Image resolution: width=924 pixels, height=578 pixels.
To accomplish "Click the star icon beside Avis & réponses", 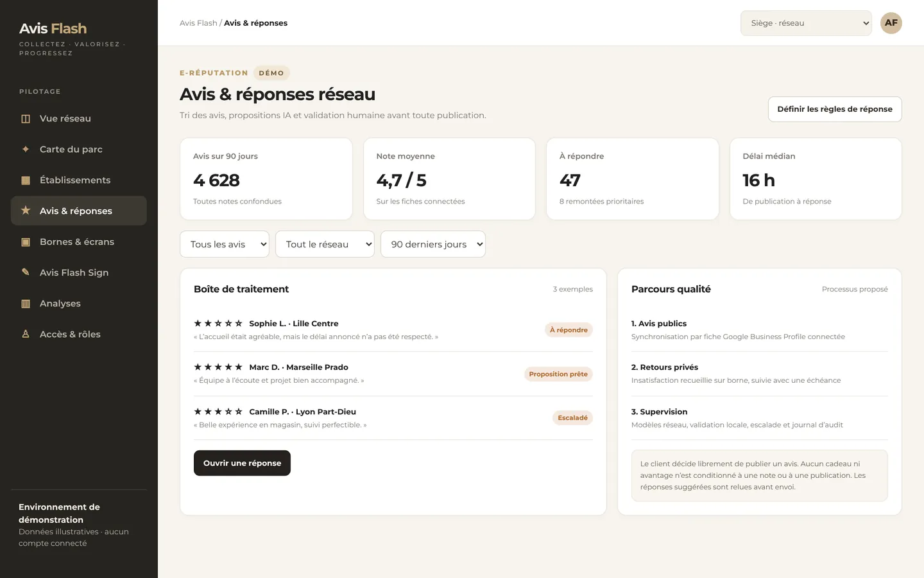I will point(26,211).
